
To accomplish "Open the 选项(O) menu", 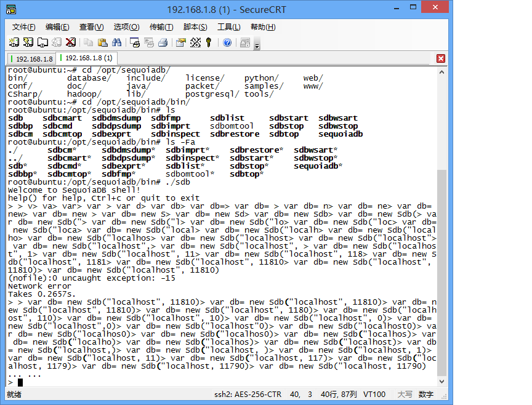I will 126,27.
